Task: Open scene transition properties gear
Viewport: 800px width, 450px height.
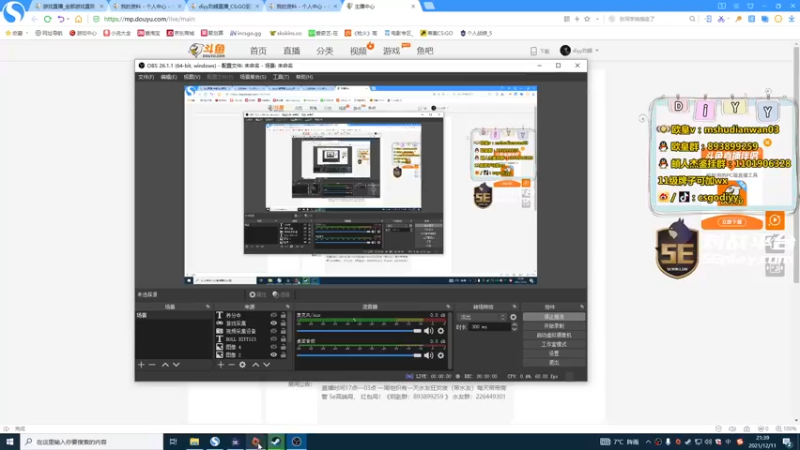Action: 513,317
